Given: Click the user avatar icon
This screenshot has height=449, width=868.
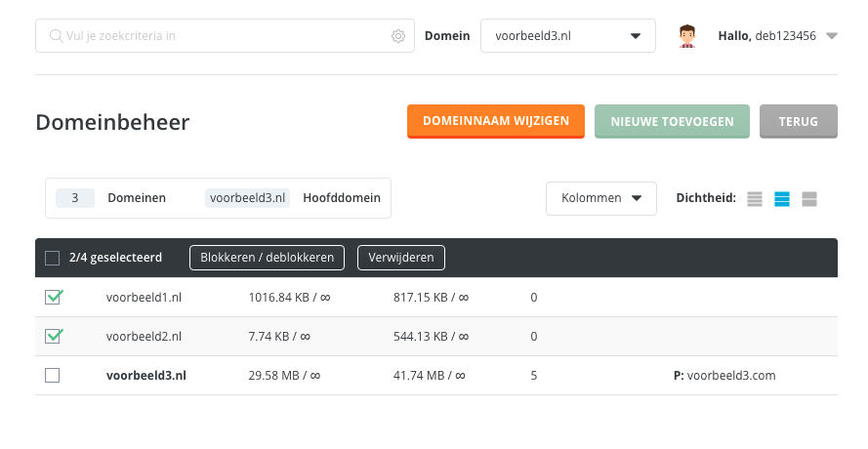Looking at the screenshot, I should [x=687, y=36].
